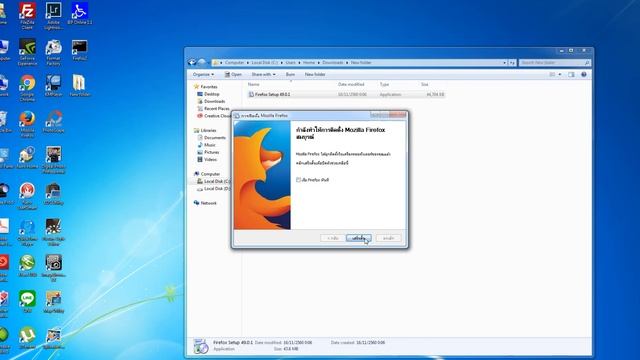This screenshot has width=640, height=360.
Task: Open New folder on the desktop
Action: pyautogui.click(x=80, y=85)
